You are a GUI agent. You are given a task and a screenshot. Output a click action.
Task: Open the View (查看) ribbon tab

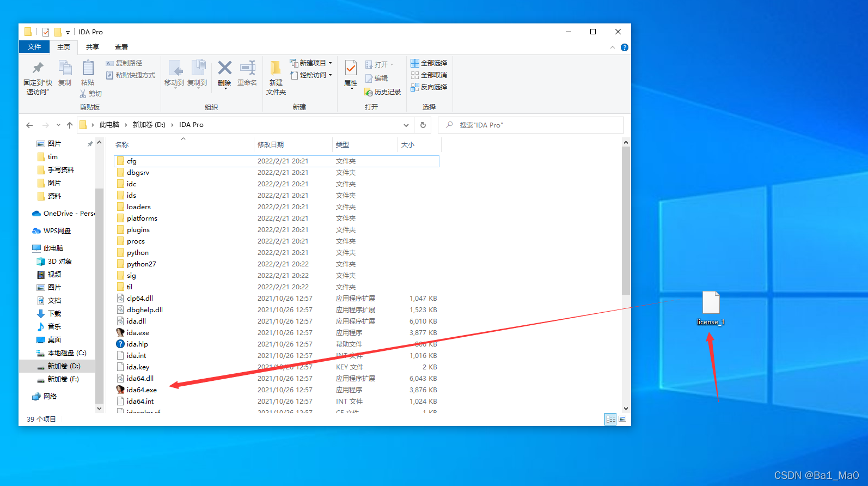tap(121, 47)
